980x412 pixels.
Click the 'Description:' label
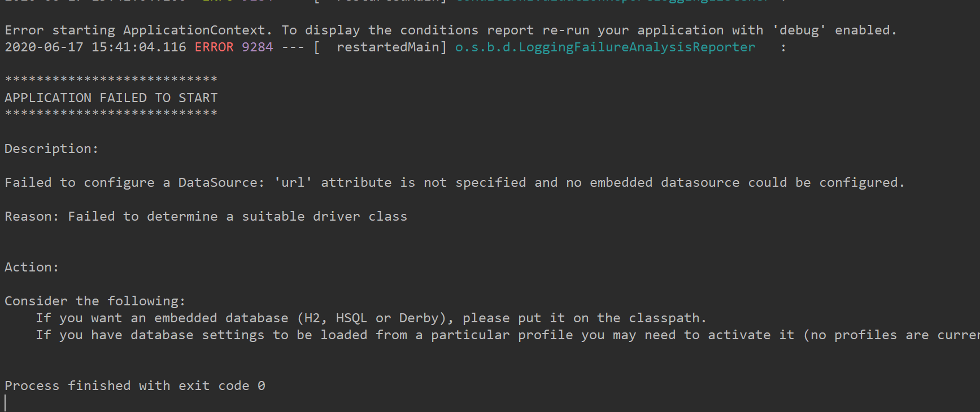tap(51, 149)
